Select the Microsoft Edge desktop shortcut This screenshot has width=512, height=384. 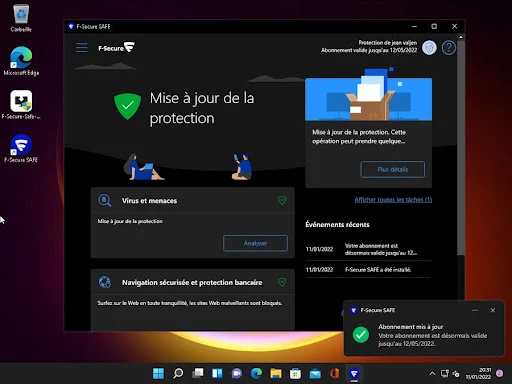coord(21,61)
